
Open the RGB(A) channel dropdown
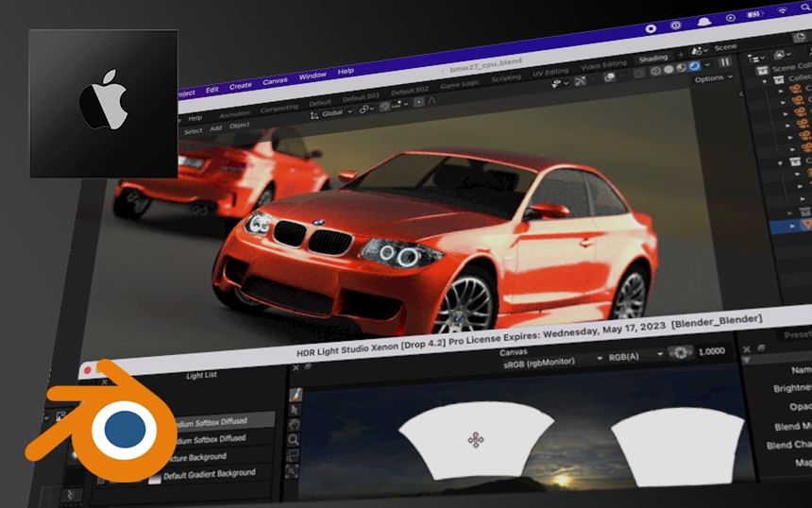click(x=635, y=357)
